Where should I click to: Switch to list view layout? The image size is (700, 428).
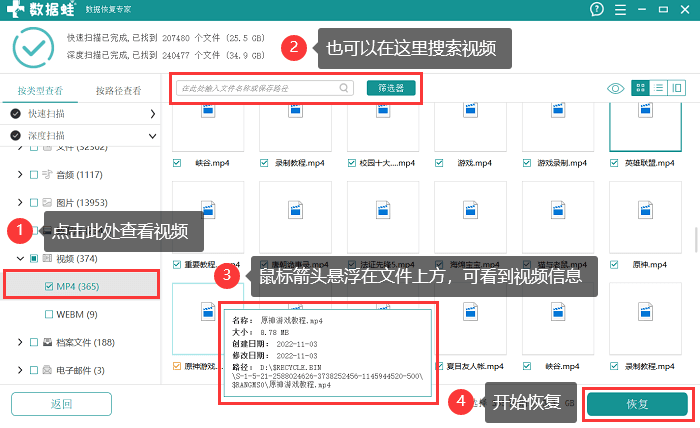(659, 88)
